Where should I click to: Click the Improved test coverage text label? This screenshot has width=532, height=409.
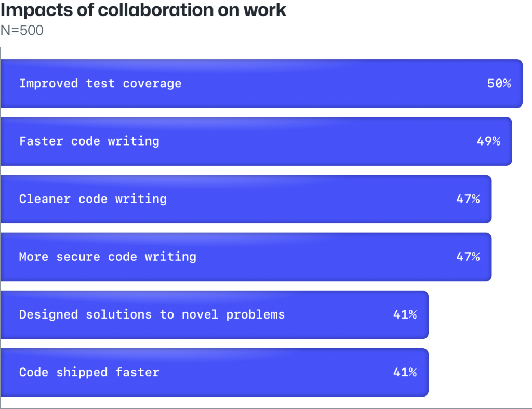pyautogui.click(x=100, y=84)
